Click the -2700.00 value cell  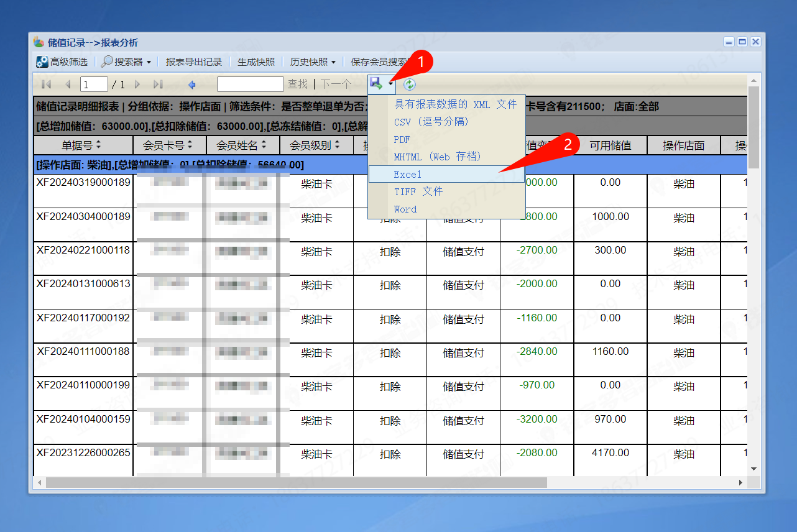tap(537, 250)
